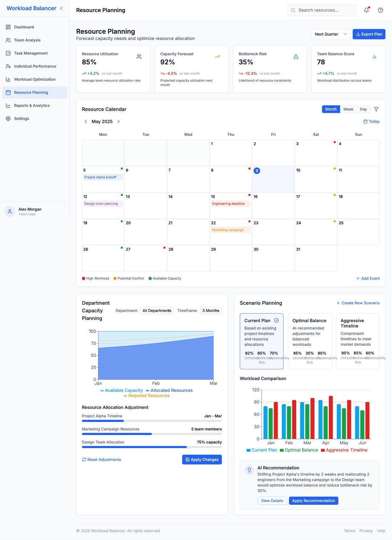Image resolution: width=392 pixels, height=540 pixels.
Task: Collapse the sidebar with the chevron
Action: (61, 8)
